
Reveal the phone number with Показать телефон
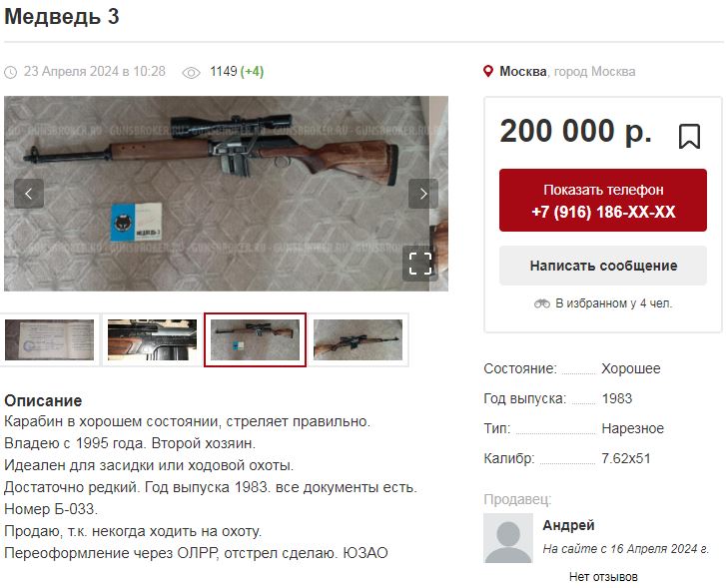[x=603, y=200]
